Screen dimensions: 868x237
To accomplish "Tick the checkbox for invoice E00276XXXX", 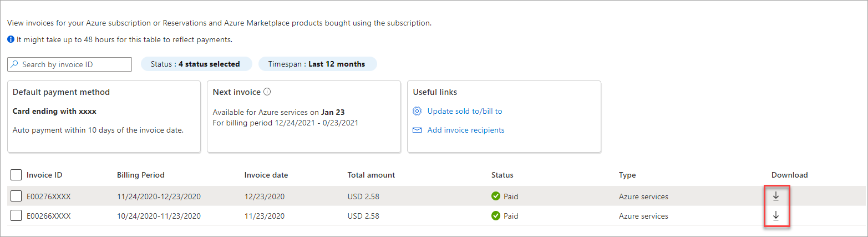I will point(16,196).
